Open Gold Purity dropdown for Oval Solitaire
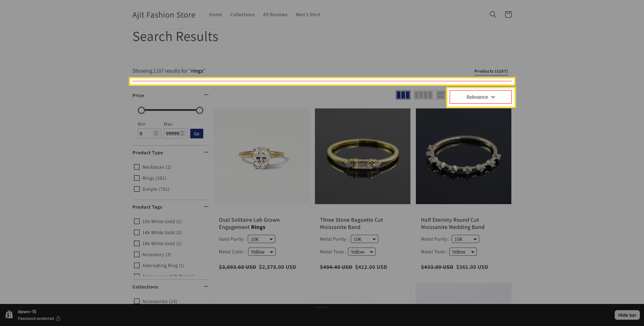Image resolution: width=644 pixels, height=326 pixels. 262,239
